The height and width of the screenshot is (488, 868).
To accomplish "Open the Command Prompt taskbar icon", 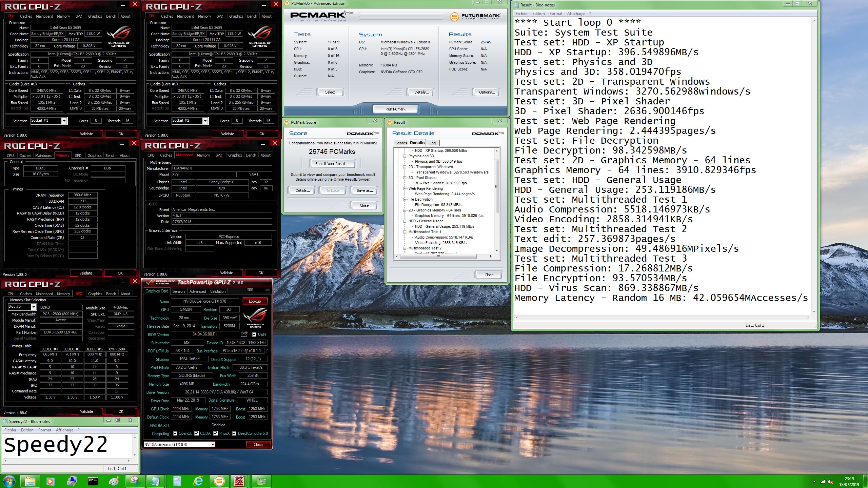I will (x=93, y=481).
